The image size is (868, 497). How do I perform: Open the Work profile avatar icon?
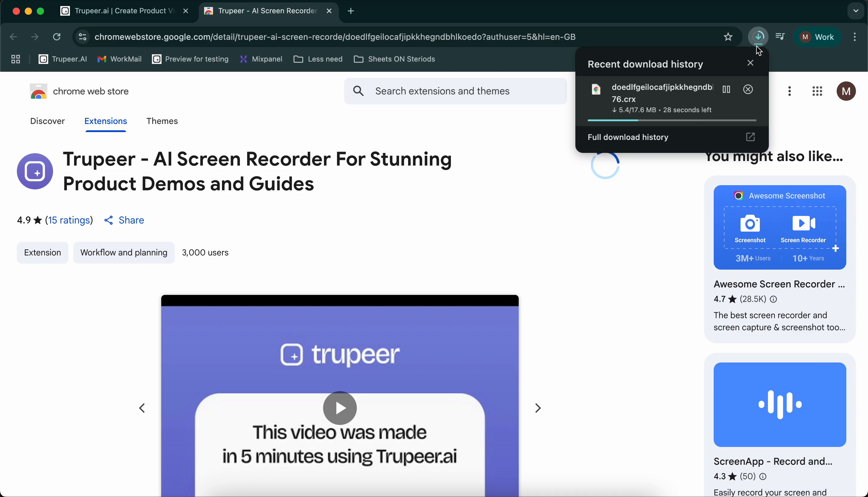pyautogui.click(x=818, y=37)
